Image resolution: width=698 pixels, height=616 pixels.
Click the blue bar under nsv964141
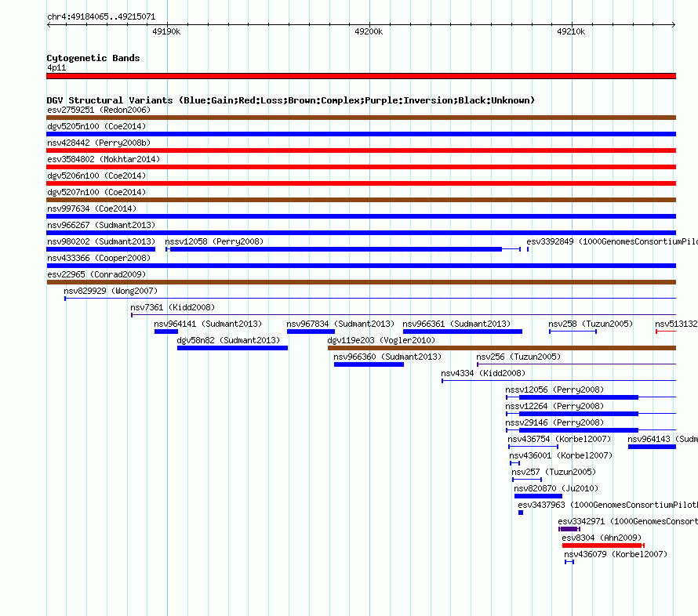(166, 332)
